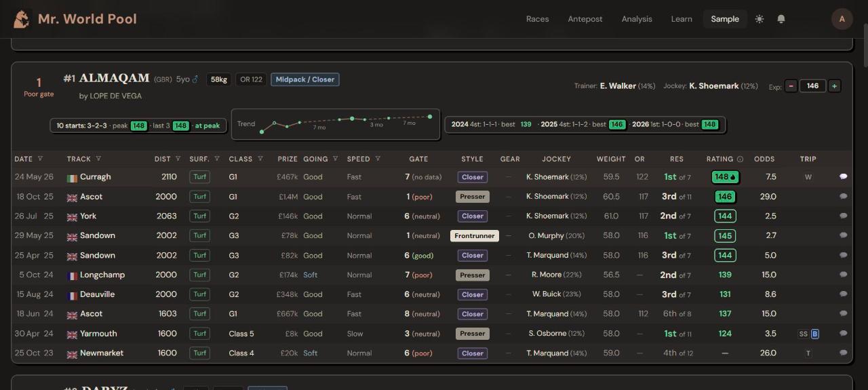868x390 pixels.
Task: Click 'by LOPE DE VEGA' sire text
Action: pyautogui.click(x=111, y=96)
